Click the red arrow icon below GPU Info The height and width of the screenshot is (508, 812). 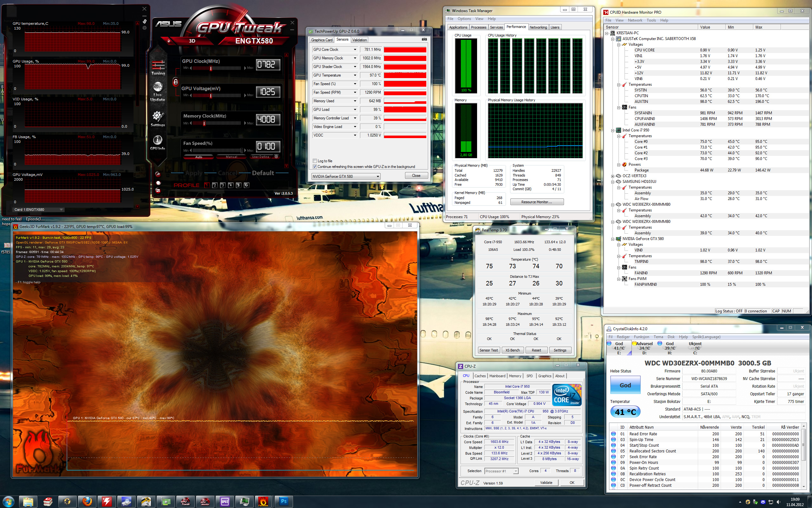[x=158, y=174]
